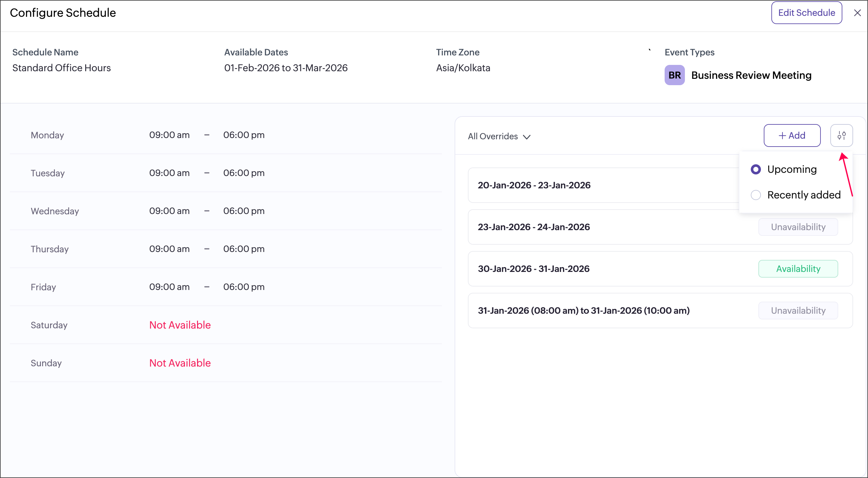Open the 30-Jan-2026 - 31-Jan-2026 override
The height and width of the screenshot is (478, 868).
pyautogui.click(x=534, y=269)
